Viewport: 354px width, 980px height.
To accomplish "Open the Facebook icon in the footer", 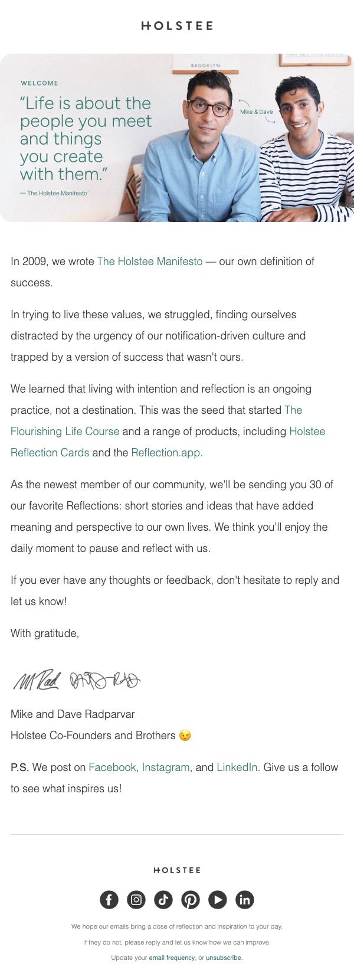I will (109, 900).
